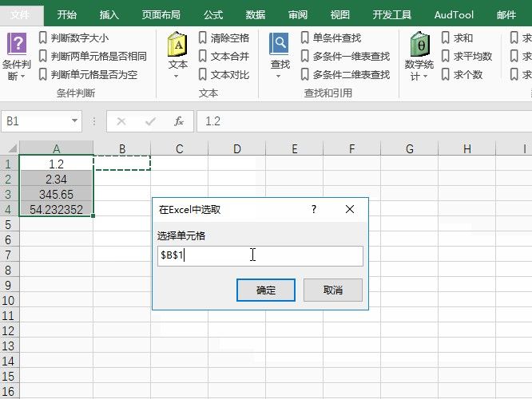Switch to the 数据 tab
The width and height of the screenshot is (532, 399).
255,15
